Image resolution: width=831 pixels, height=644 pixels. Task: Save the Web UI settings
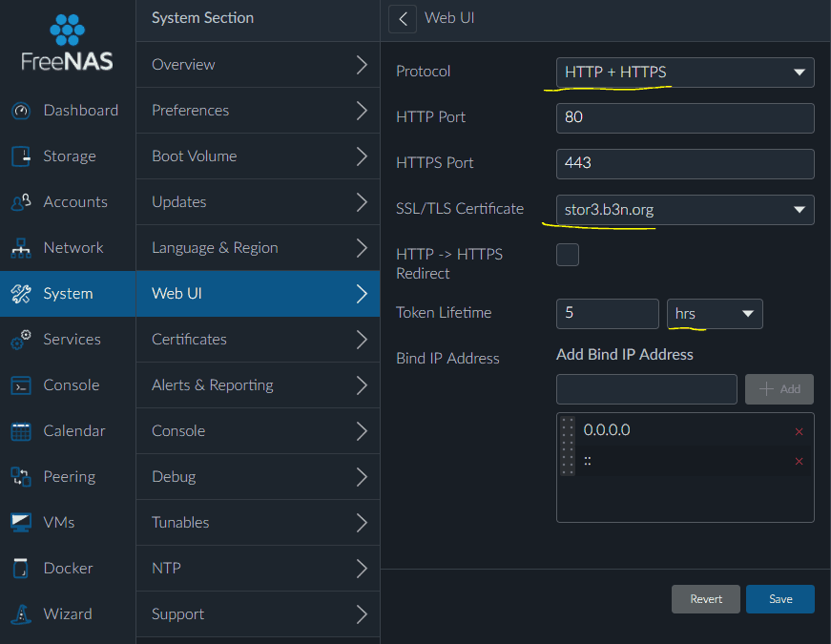pyautogui.click(x=779, y=599)
